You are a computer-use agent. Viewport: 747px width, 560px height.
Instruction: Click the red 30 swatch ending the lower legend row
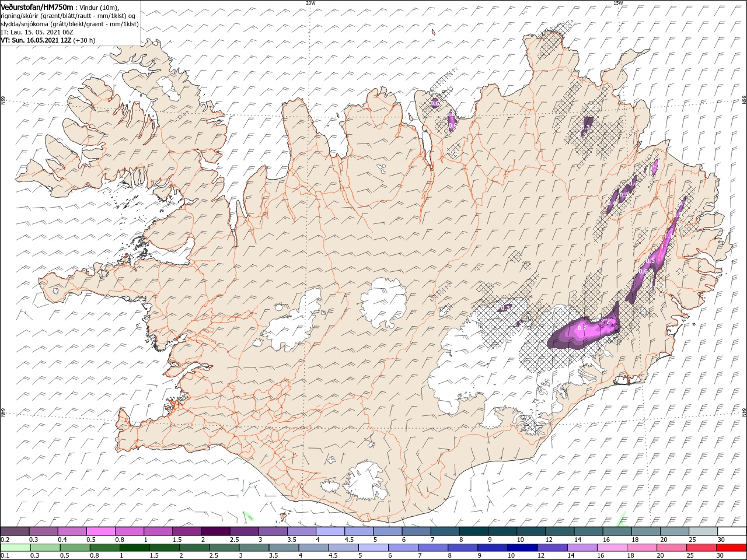(732, 548)
